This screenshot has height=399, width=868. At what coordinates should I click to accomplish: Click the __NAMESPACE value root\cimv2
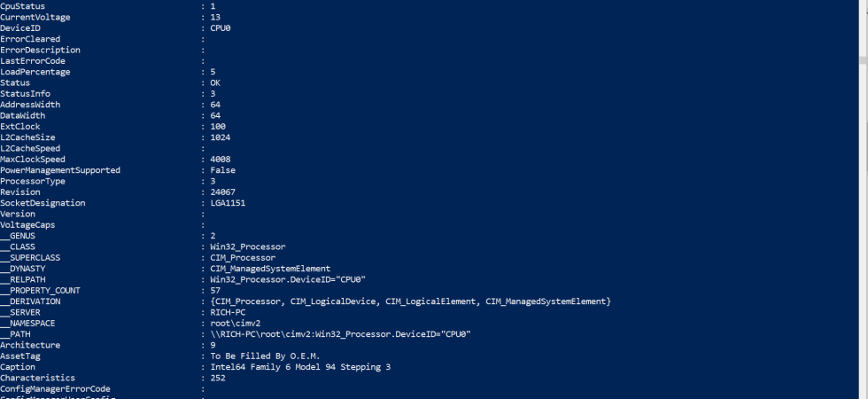pyautogui.click(x=236, y=324)
